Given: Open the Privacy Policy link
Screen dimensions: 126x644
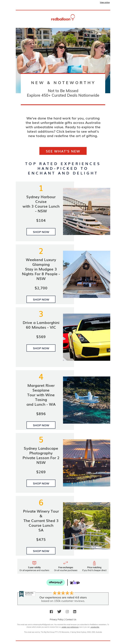Looking at the screenshot, I should coord(57,619).
